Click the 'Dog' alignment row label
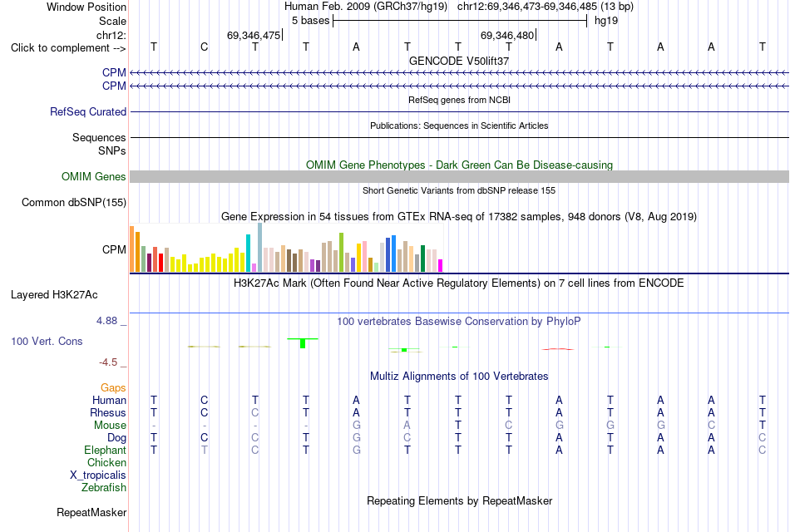 point(116,438)
